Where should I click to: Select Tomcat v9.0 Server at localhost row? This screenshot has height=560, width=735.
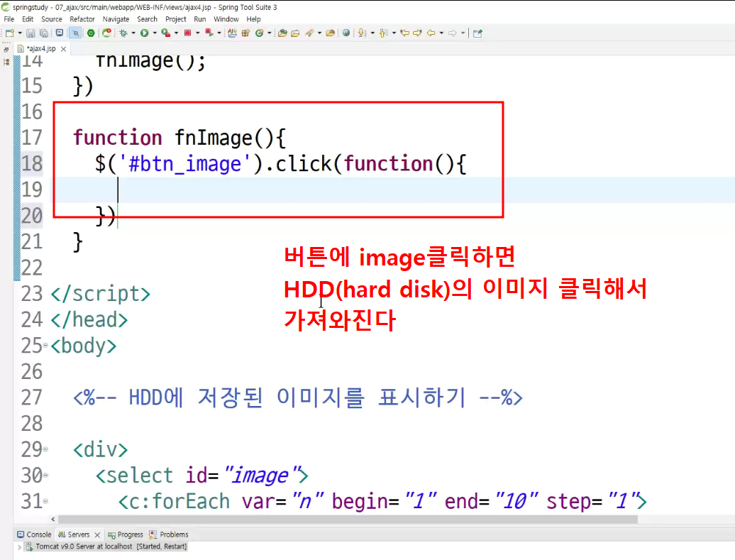point(107,547)
